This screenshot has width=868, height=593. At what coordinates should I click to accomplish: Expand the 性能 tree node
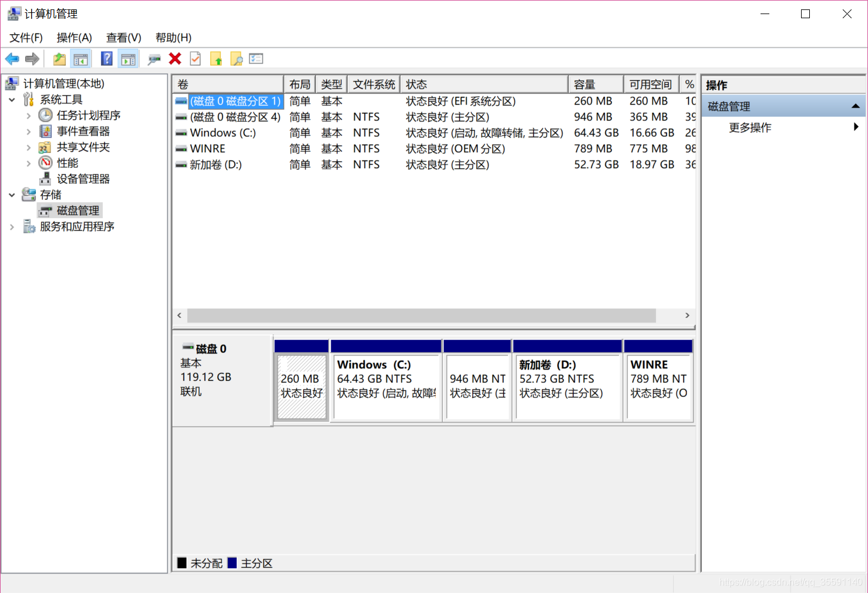(28, 163)
